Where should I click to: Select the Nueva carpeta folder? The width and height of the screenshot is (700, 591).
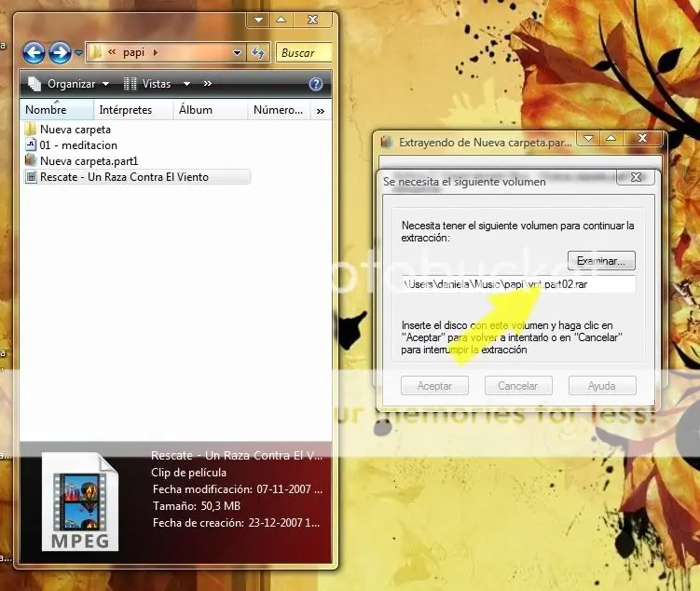[75, 130]
